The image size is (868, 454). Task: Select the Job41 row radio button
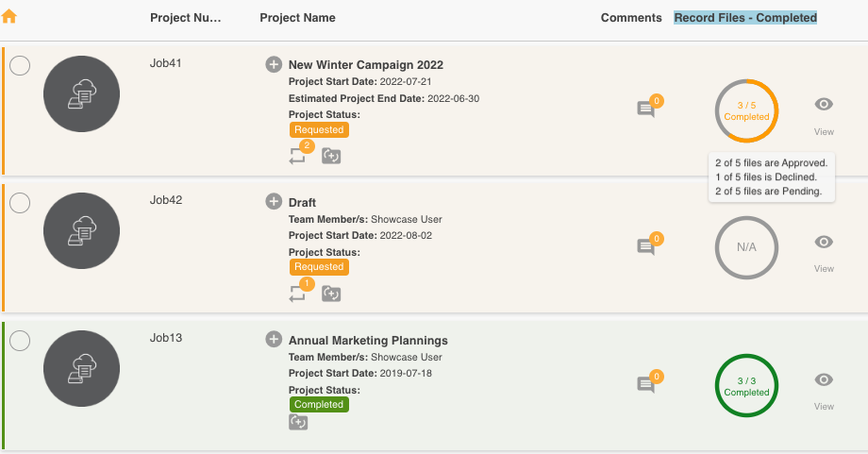point(20,65)
